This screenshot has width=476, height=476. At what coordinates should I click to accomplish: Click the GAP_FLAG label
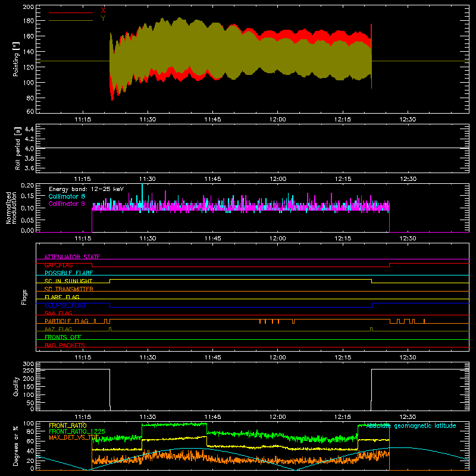58,265
